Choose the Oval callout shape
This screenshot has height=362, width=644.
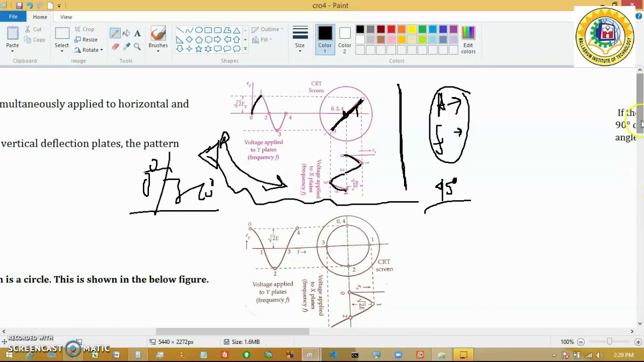point(227,49)
